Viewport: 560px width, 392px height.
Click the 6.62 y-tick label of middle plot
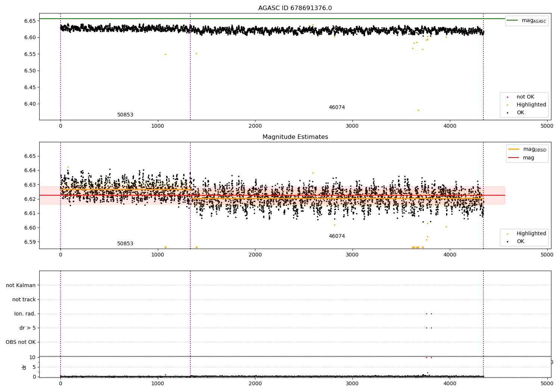pyautogui.click(x=29, y=199)
